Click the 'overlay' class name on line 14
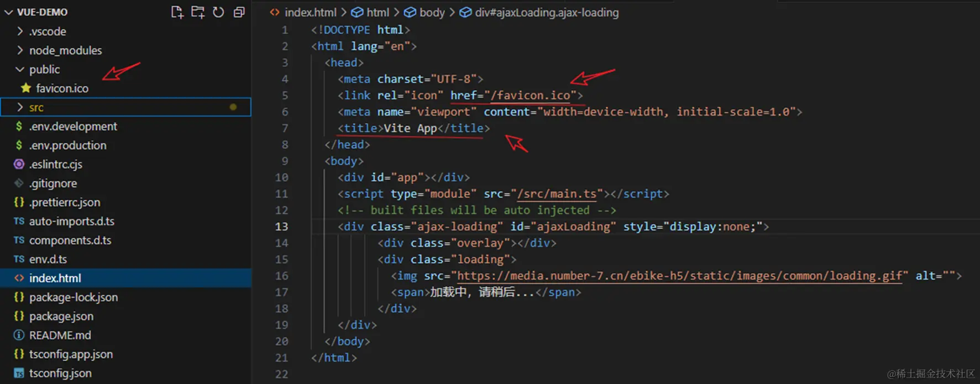Viewport: 980px width, 384px height. [480, 243]
